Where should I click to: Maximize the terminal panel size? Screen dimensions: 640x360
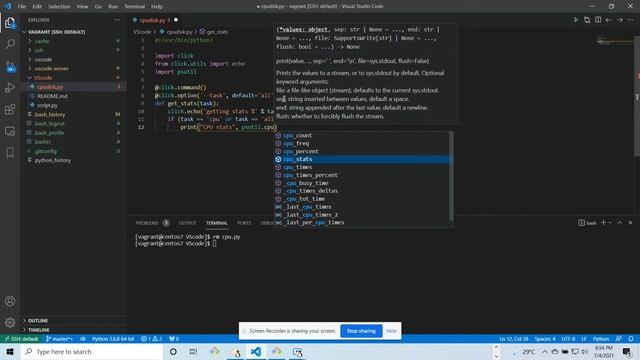620,222
